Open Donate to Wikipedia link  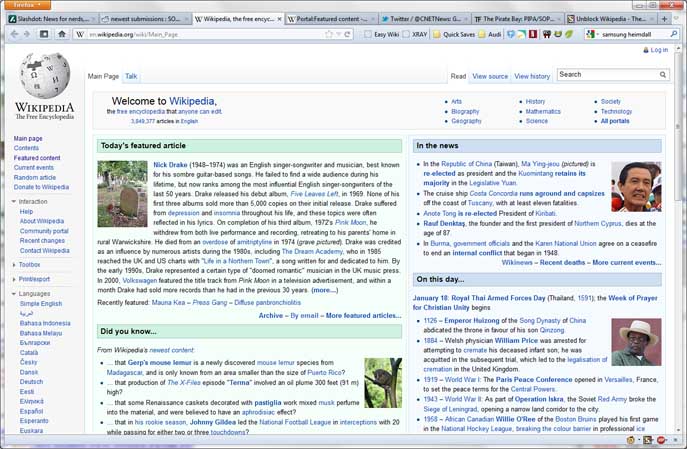[x=41, y=187]
